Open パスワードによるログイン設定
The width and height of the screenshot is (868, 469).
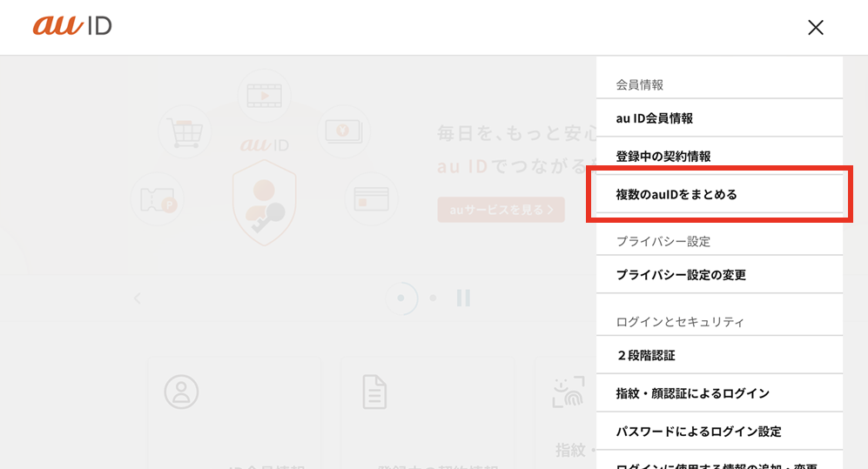tap(719, 432)
